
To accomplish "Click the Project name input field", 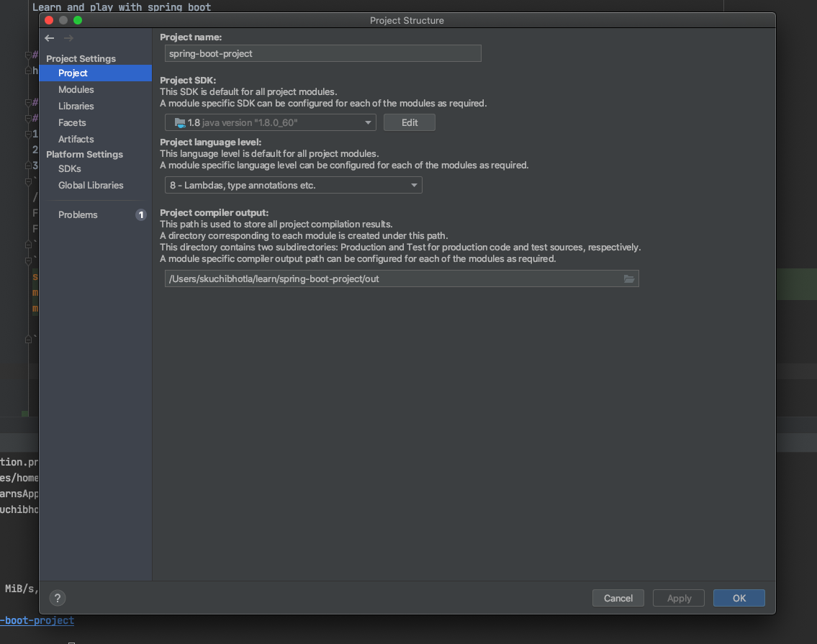I will pos(322,53).
